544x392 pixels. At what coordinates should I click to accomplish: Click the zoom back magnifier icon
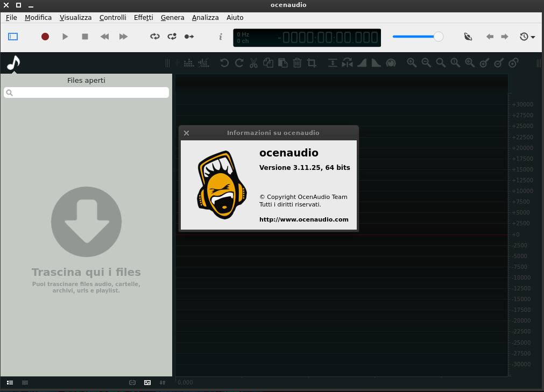point(470,63)
